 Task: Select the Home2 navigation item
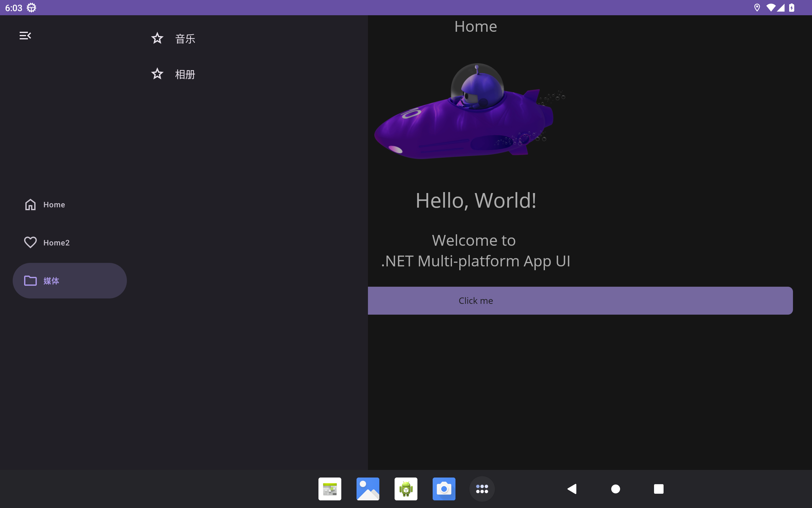click(x=70, y=243)
